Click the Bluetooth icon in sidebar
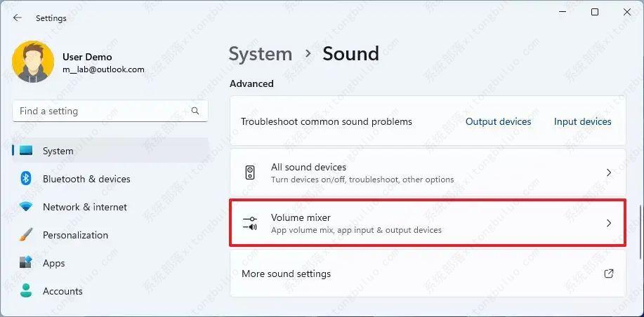644x317 pixels. (26, 179)
